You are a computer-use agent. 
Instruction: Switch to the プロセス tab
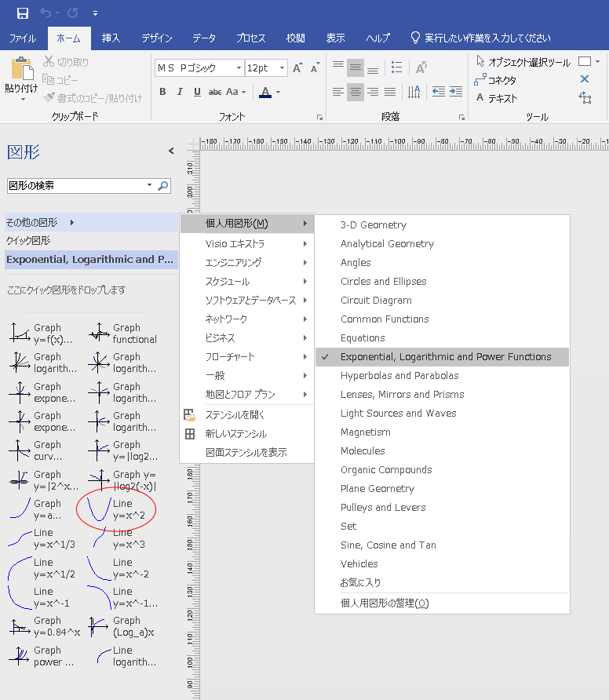[251, 38]
